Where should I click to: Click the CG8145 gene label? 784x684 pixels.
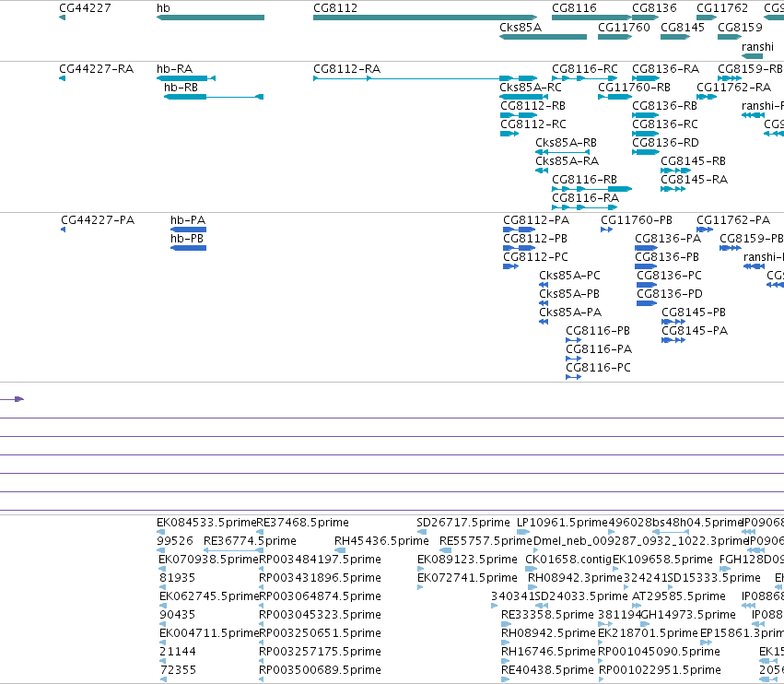point(683,27)
